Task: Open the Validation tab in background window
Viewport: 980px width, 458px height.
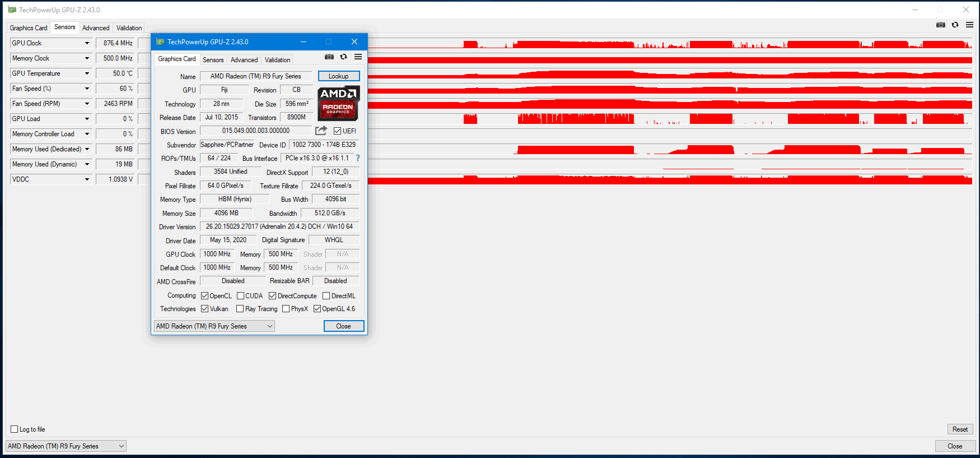Action: pos(129,28)
